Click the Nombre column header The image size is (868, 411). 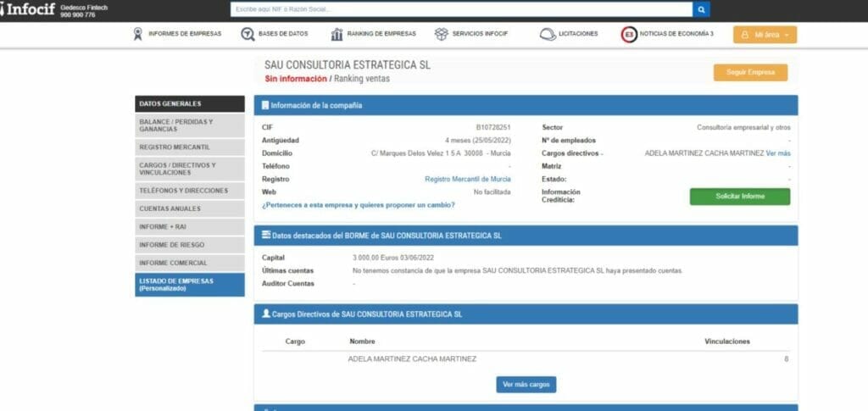(x=362, y=342)
